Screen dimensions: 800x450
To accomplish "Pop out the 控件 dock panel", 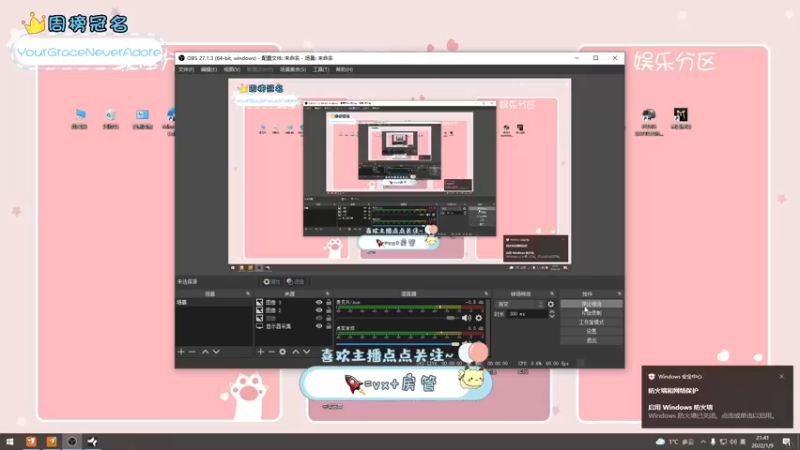I will [619, 294].
